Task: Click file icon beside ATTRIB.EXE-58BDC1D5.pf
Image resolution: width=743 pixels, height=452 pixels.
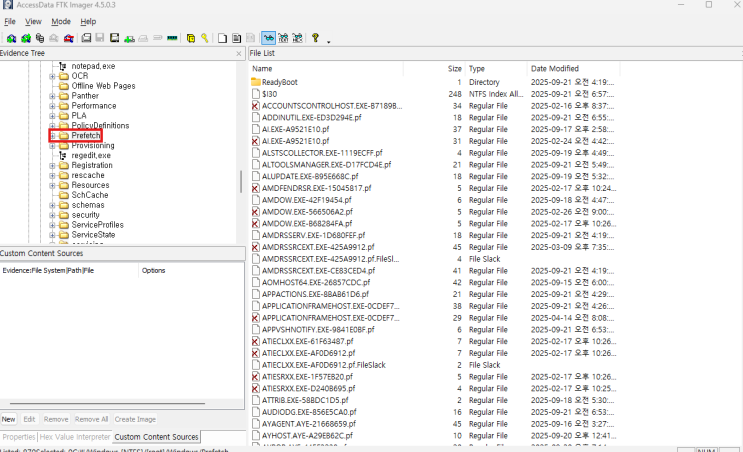Action: pyautogui.click(x=256, y=400)
